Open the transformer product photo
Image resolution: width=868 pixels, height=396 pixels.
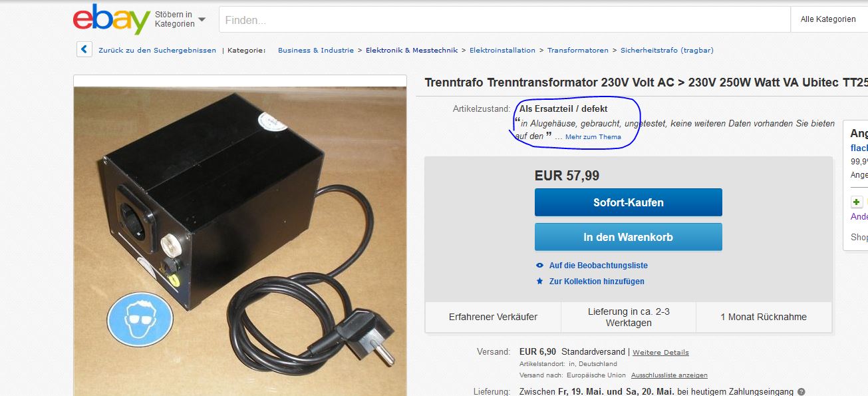240,241
